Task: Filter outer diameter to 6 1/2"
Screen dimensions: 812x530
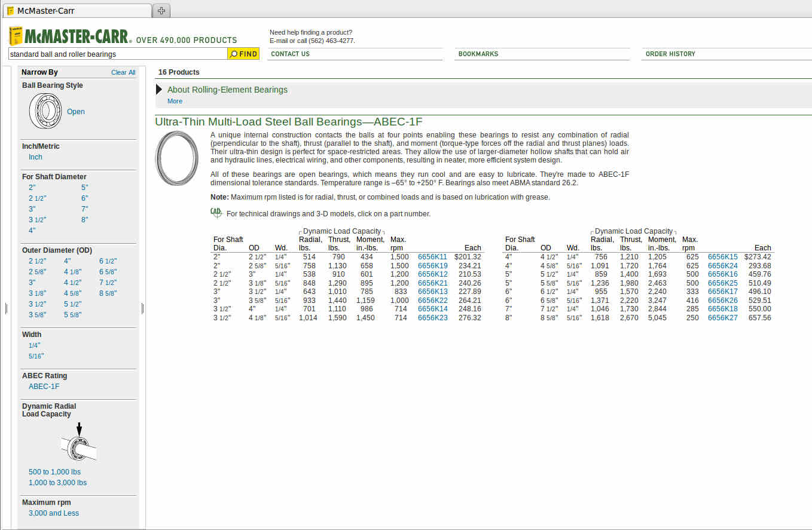Action: (108, 261)
